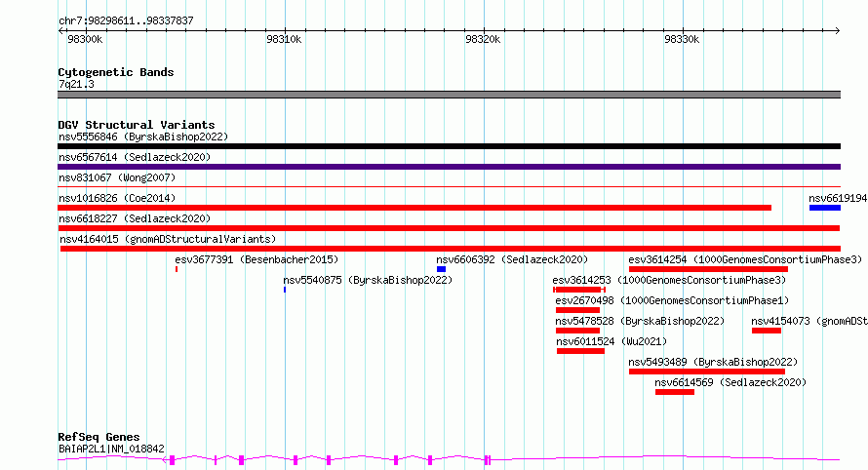Screen dimensions: 868x470
Task: Open the nsv4164015 (gnomADStructuralVariants) label
Action: pos(168,239)
